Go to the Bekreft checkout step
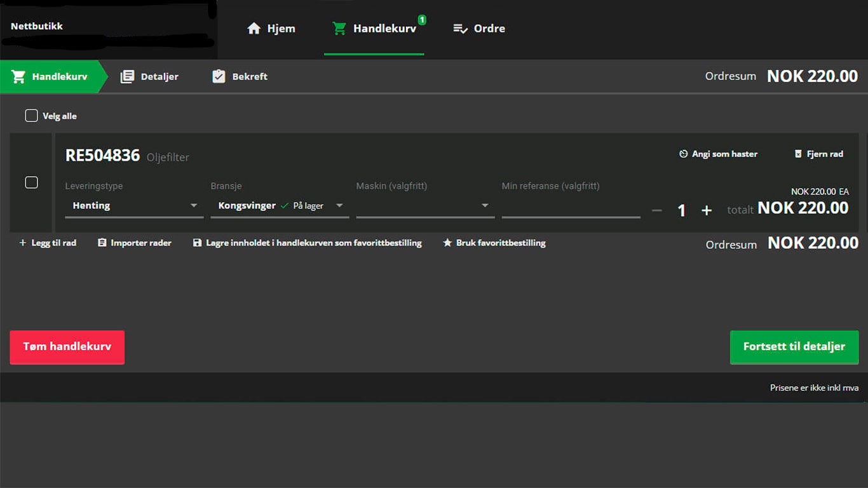868x488 pixels. point(240,77)
